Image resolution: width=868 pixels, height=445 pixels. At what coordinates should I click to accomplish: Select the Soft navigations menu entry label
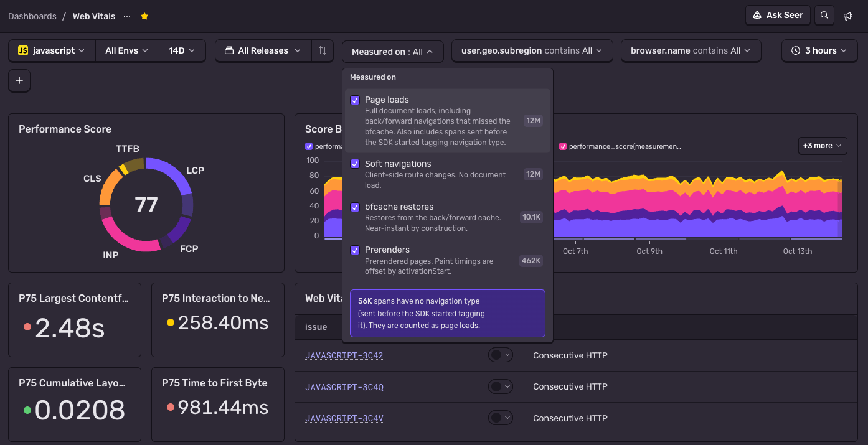398,164
